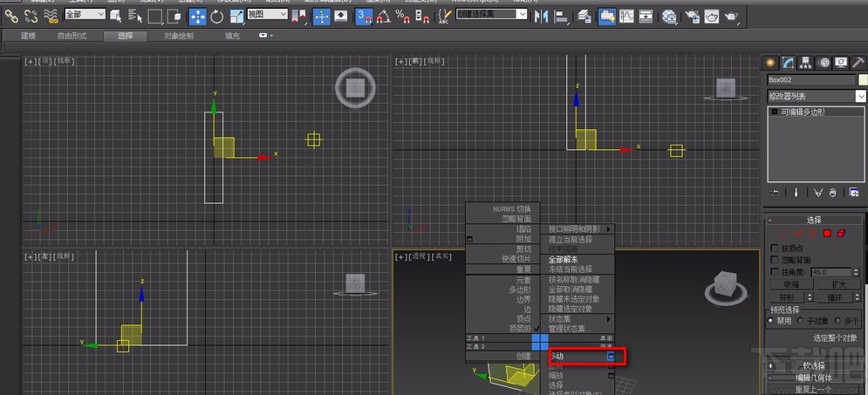Click the Select and Link chain icon
Image resolution: width=868 pixels, height=395 pixels.
click(11, 17)
